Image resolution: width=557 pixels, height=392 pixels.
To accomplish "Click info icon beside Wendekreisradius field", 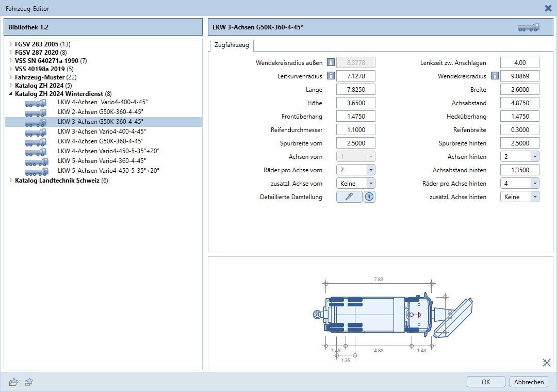I will [x=495, y=76].
